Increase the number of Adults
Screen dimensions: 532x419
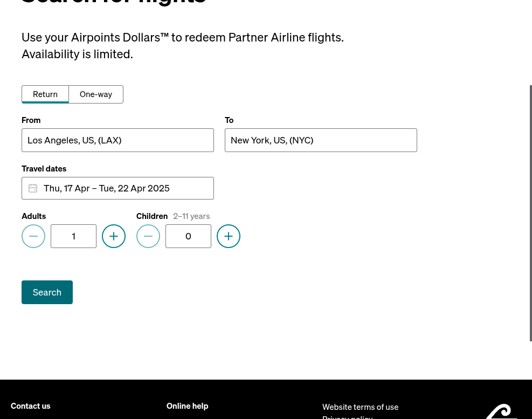click(114, 236)
